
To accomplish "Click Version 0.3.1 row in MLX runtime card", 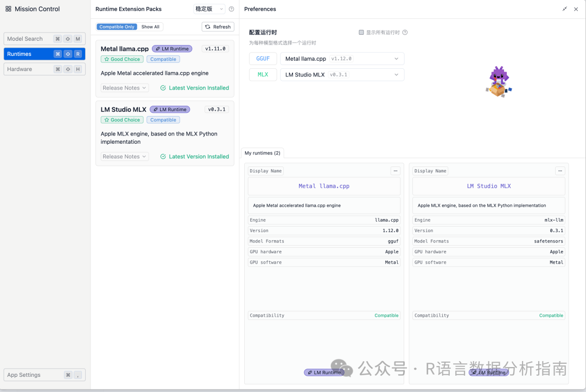I will coord(489,231).
